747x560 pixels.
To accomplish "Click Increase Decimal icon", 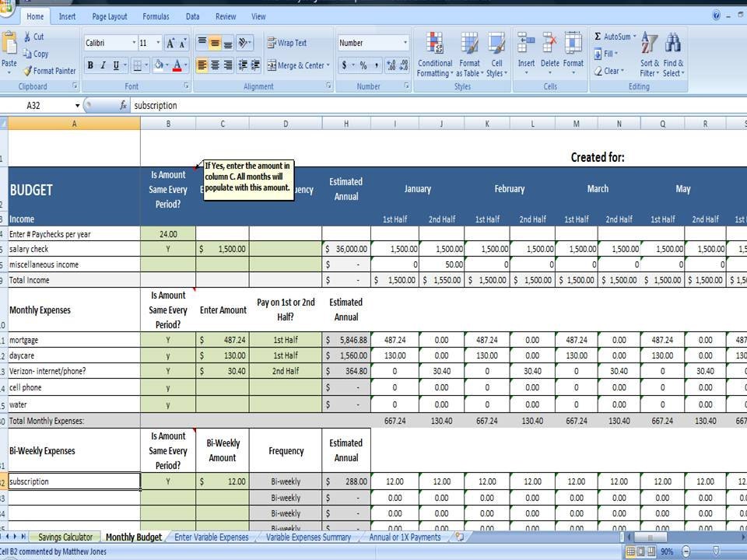I will (x=391, y=65).
